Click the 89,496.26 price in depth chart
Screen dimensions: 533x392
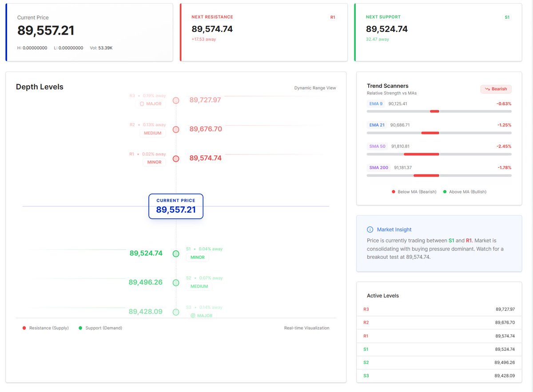[146, 282]
